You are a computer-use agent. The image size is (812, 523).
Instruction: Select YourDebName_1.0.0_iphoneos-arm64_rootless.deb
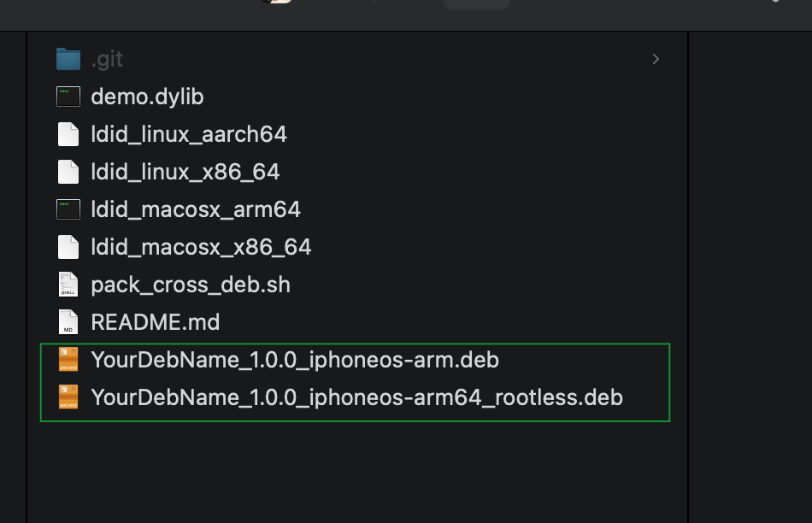click(x=357, y=397)
